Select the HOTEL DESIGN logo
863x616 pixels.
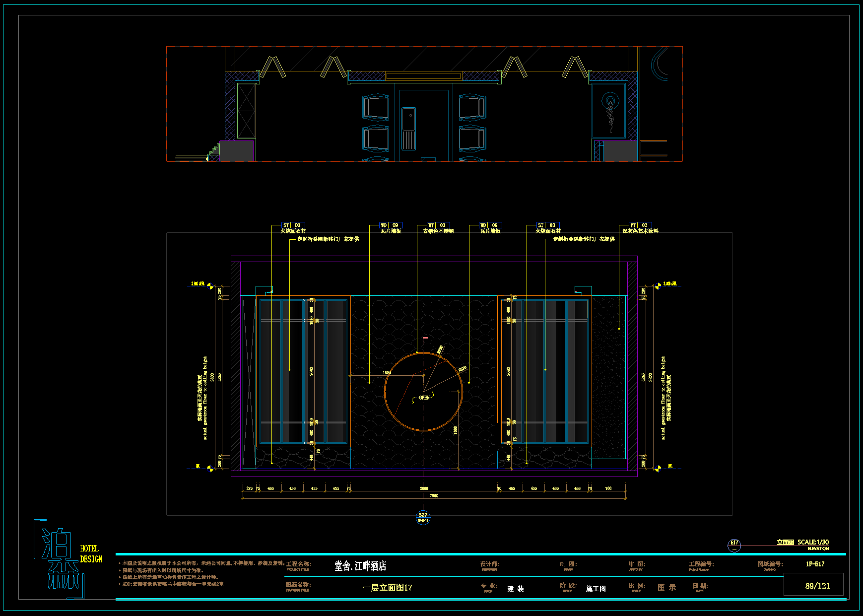[67, 559]
